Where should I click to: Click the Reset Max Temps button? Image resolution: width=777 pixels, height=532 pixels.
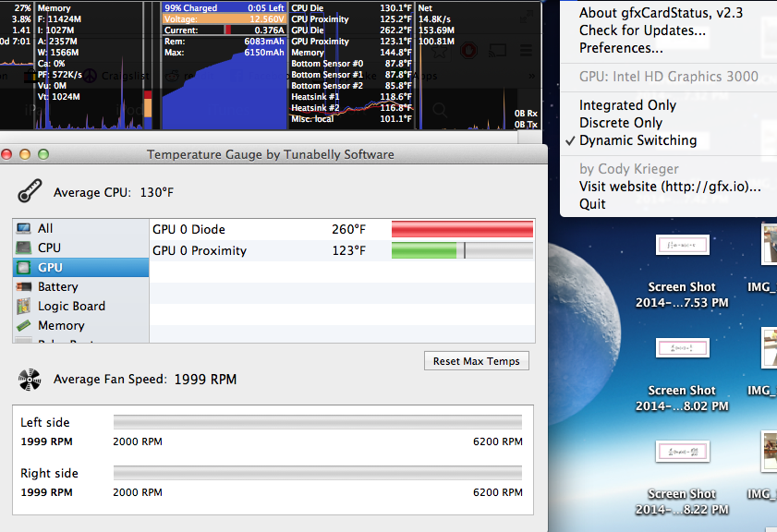point(476,361)
